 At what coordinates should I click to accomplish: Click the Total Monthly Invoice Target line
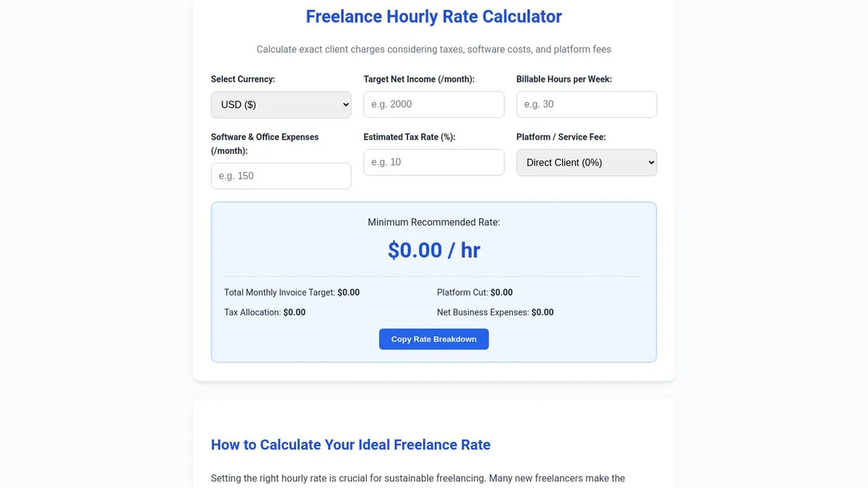pyautogui.click(x=292, y=293)
